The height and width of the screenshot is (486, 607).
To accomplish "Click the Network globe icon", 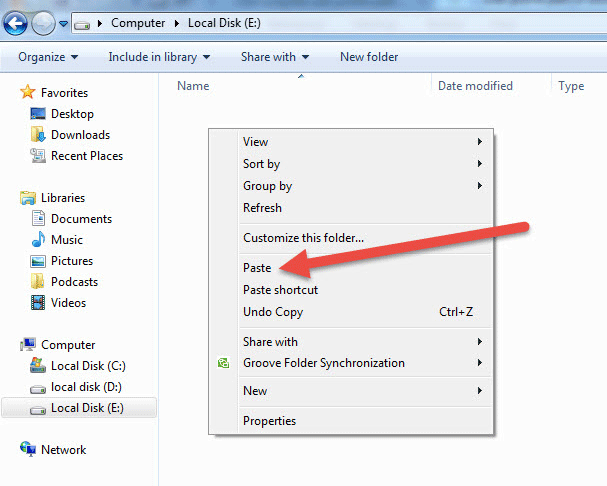I will (28, 449).
